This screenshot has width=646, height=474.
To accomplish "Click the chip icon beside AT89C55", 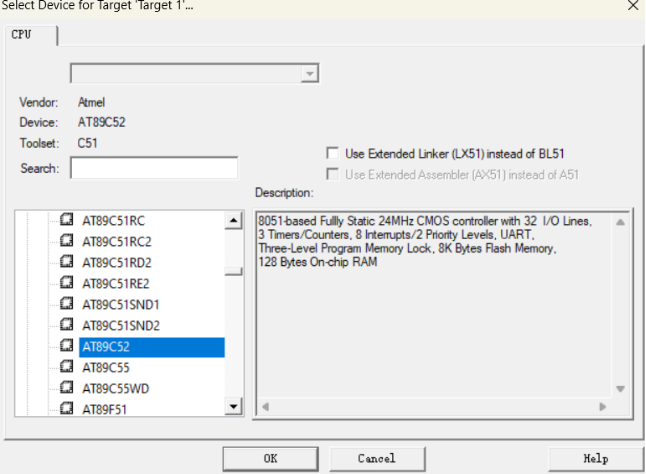I will click(67, 367).
